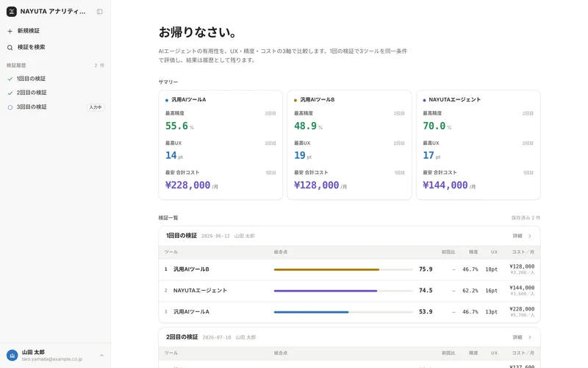
Task: Click the コスト/月 column header in 1回目の検証
Action: pos(523,252)
